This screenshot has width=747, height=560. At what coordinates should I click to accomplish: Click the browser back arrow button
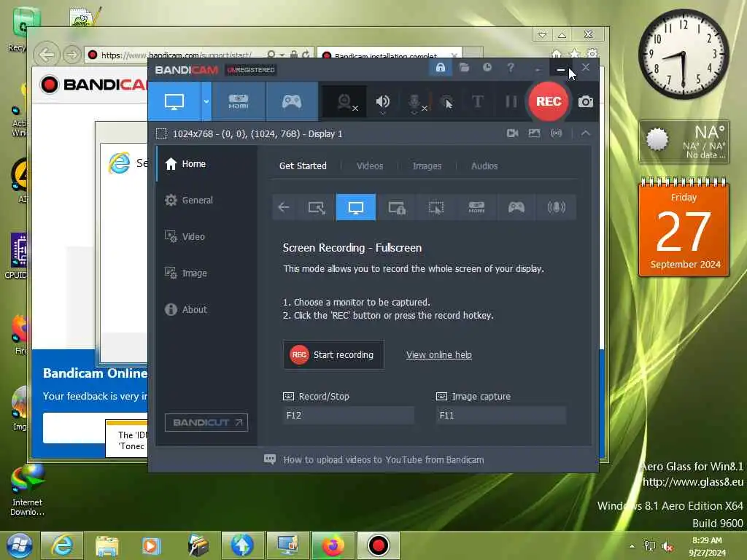(47, 55)
